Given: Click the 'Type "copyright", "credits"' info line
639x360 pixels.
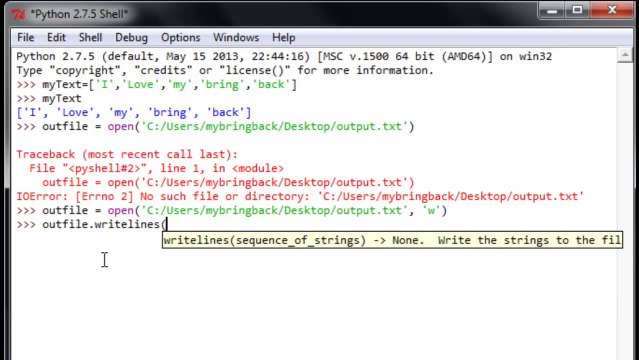Looking at the screenshot, I should (x=225, y=71).
